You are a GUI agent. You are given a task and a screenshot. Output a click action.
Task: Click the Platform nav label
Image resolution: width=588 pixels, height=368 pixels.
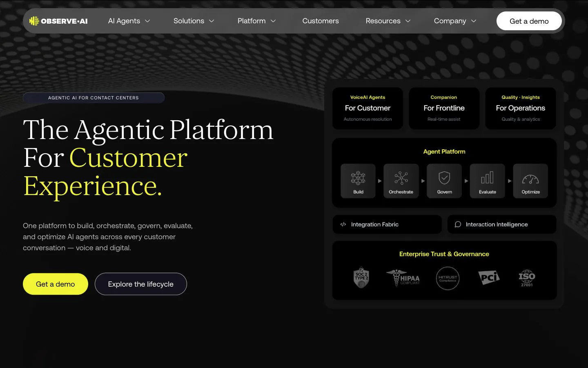(x=252, y=21)
